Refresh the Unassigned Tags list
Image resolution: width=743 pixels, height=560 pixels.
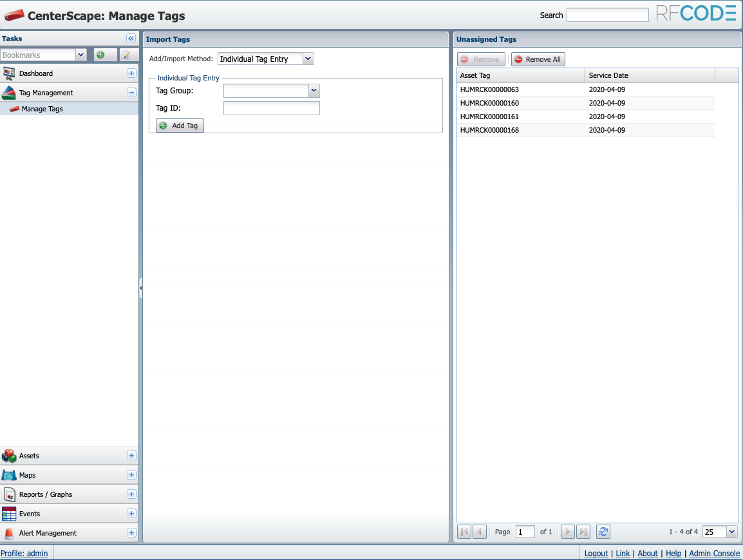[603, 532]
